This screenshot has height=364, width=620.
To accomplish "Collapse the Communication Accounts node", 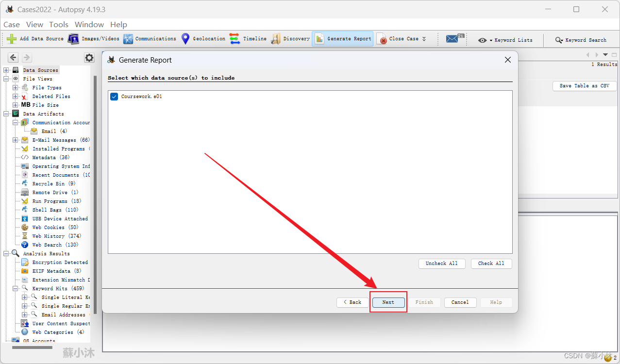I will (x=16, y=123).
